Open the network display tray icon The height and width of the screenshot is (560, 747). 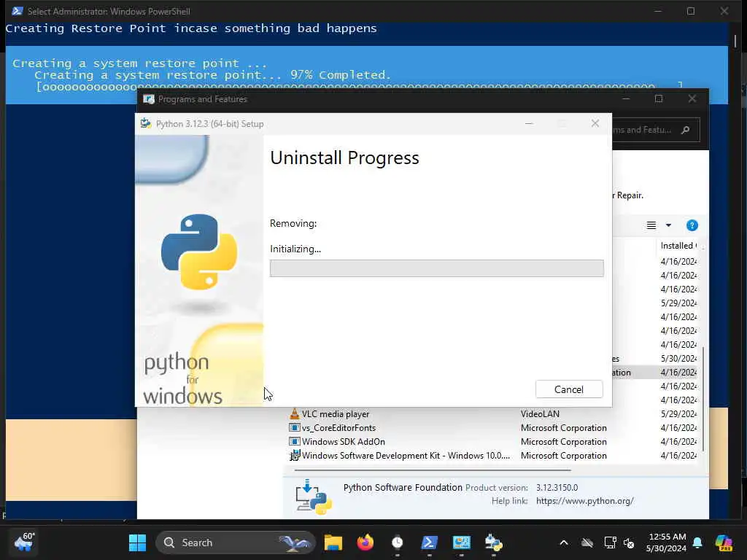coord(610,542)
